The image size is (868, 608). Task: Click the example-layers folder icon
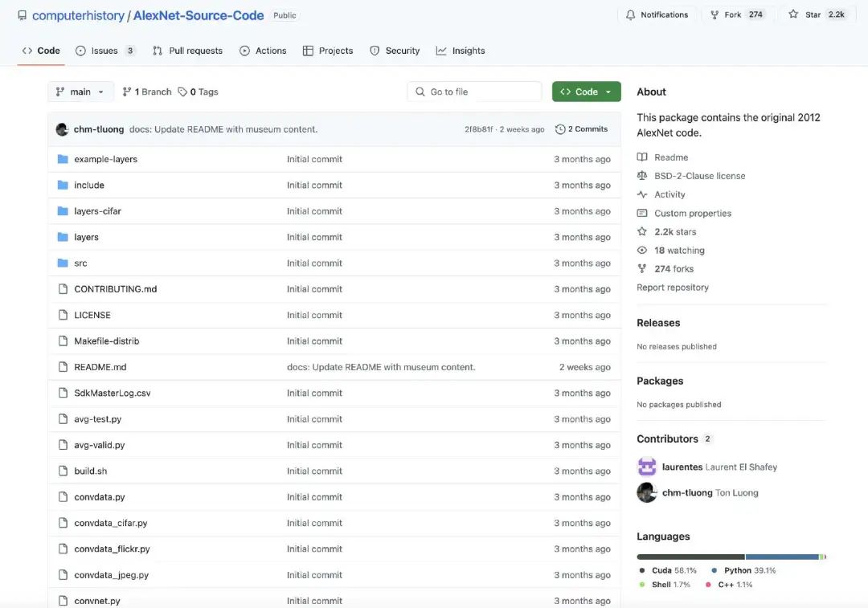click(63, 159)
